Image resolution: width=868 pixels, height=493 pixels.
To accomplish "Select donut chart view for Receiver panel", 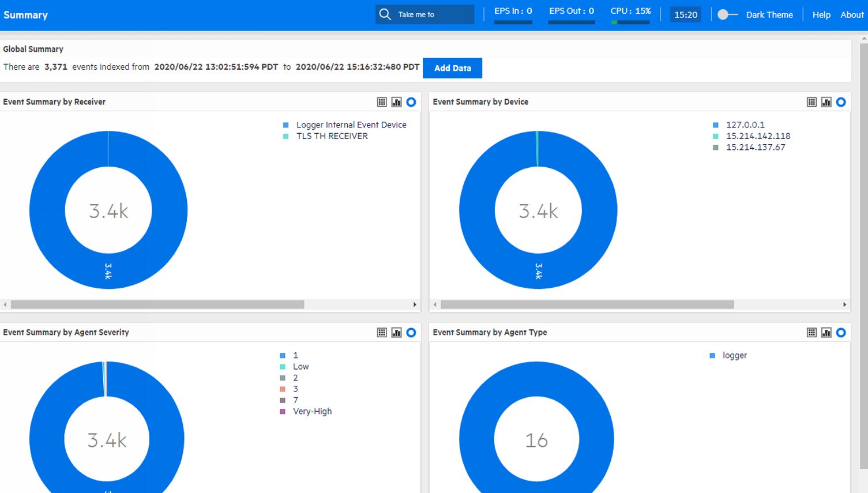I will (x=411, y=102).
